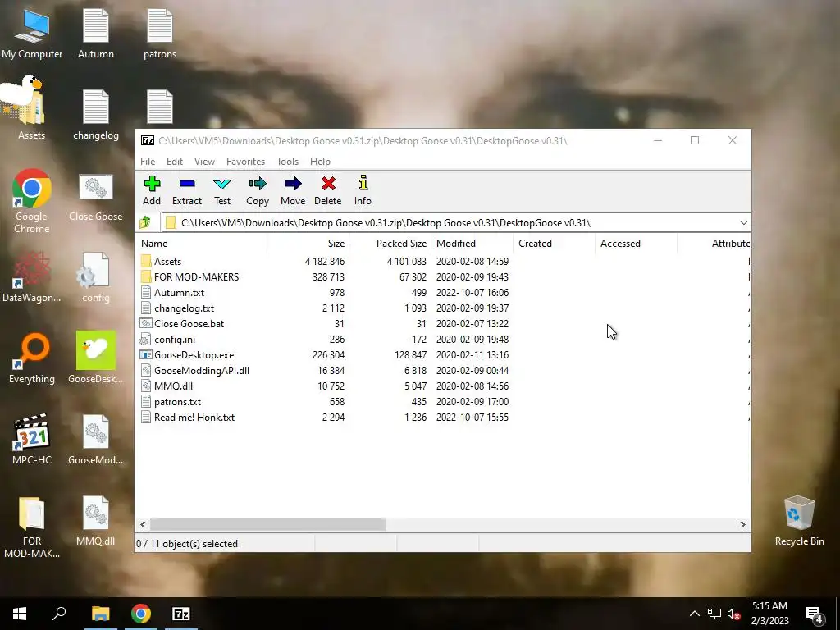Sort file list by Name column
The width and height of the screenshot is (840, 630).
coord(202,243)
